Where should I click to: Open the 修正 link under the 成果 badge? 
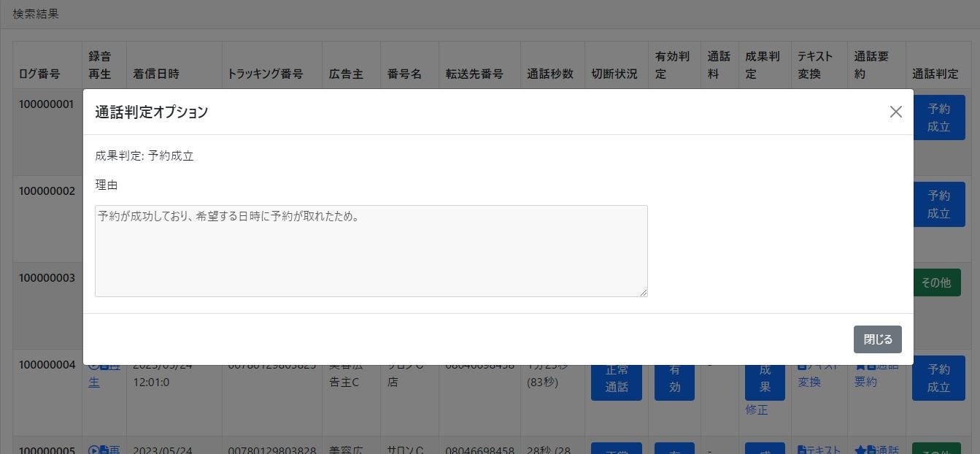pos(756,409)
